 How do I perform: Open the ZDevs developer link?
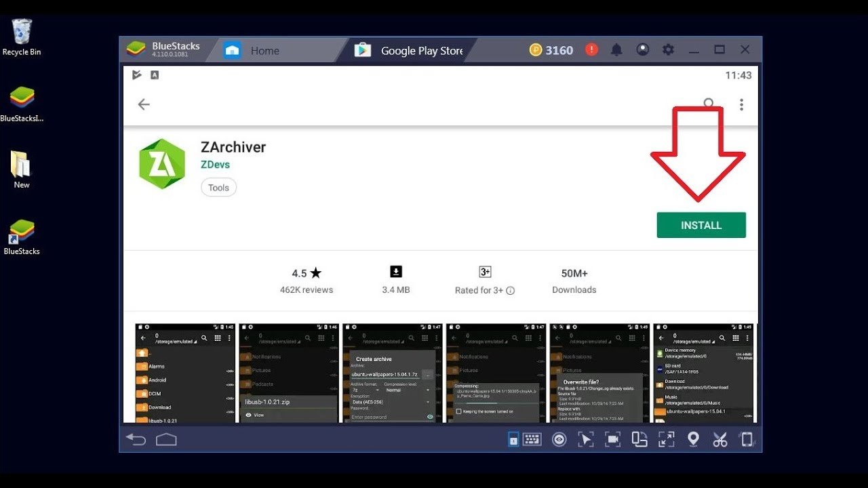[x=215, y=165]
